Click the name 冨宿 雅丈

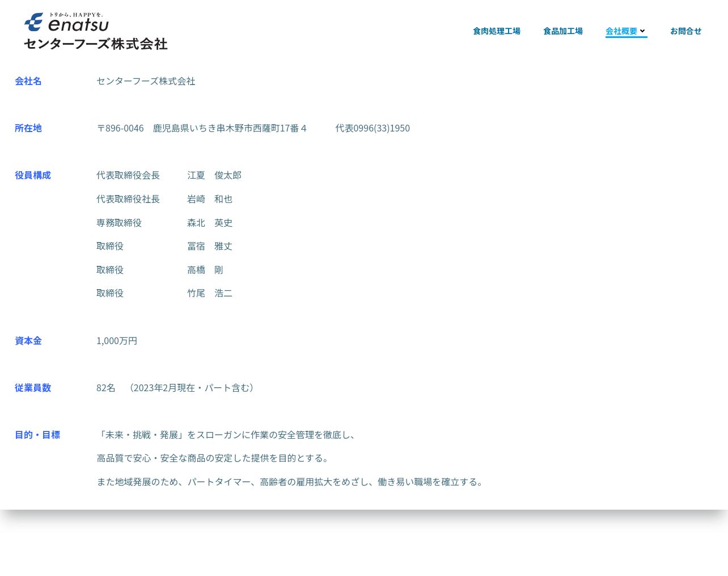click(210, 246)
